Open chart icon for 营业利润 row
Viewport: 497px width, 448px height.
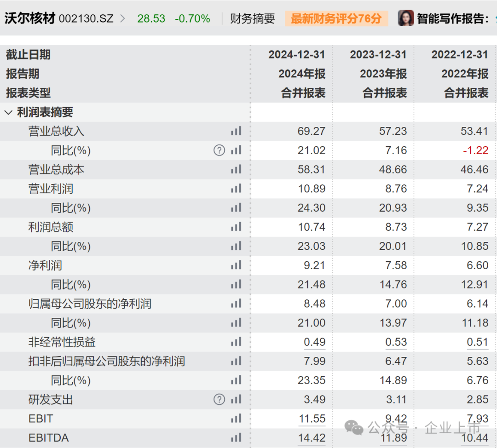[x=236, y=189]
